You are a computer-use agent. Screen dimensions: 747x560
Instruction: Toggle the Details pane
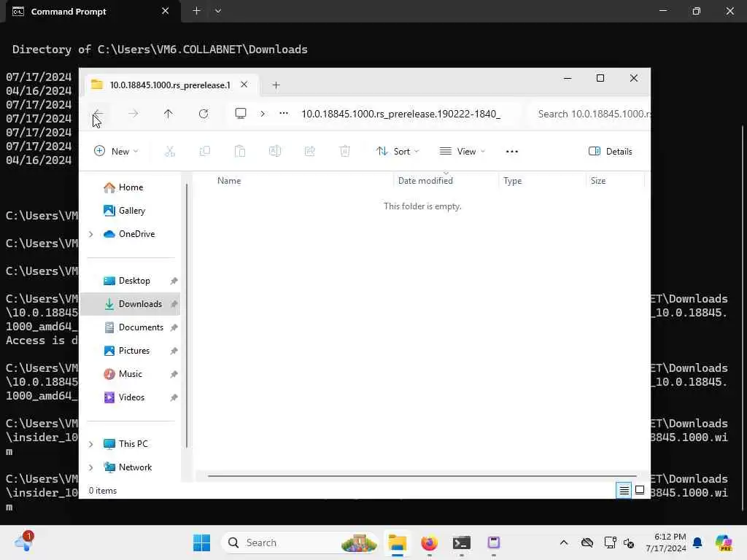pyautogui.click(x=611, y=152)
